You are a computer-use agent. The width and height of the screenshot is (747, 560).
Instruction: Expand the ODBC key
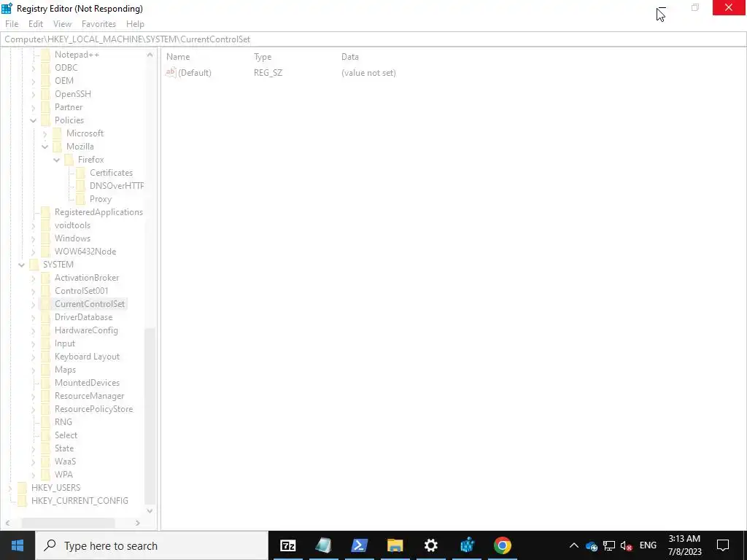click(x=34, y=68)
